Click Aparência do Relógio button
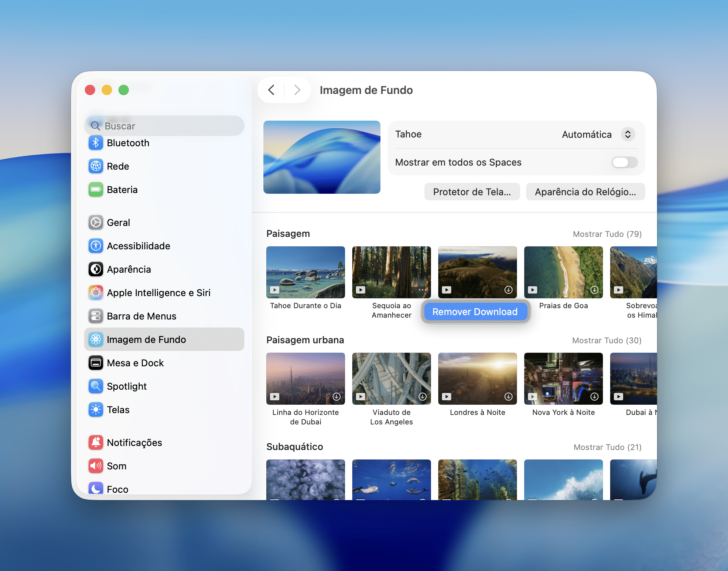The height and width of the screenshot is (571, 728). coord(585,192)
